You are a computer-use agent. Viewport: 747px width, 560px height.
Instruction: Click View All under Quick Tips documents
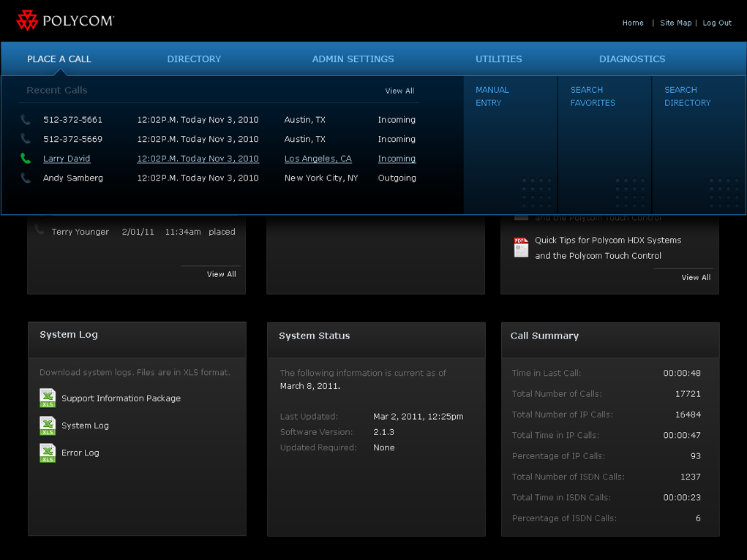click(x=696, y=278)
